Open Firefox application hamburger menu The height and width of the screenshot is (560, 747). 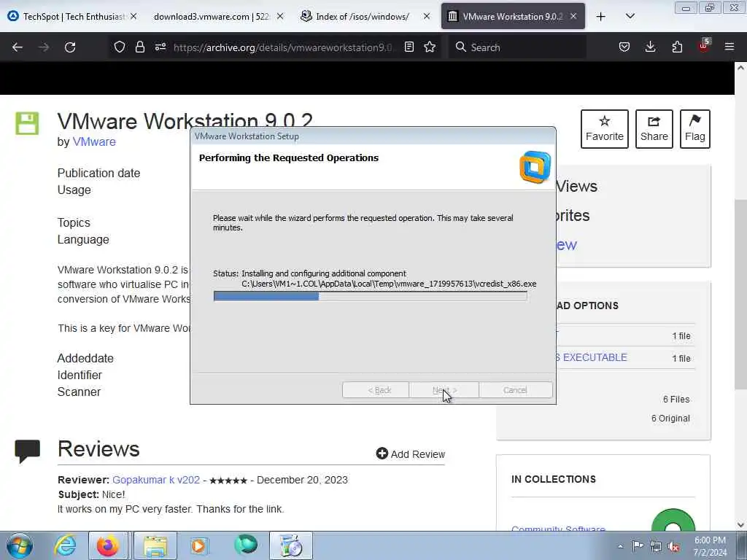click(x=729, y=47)
